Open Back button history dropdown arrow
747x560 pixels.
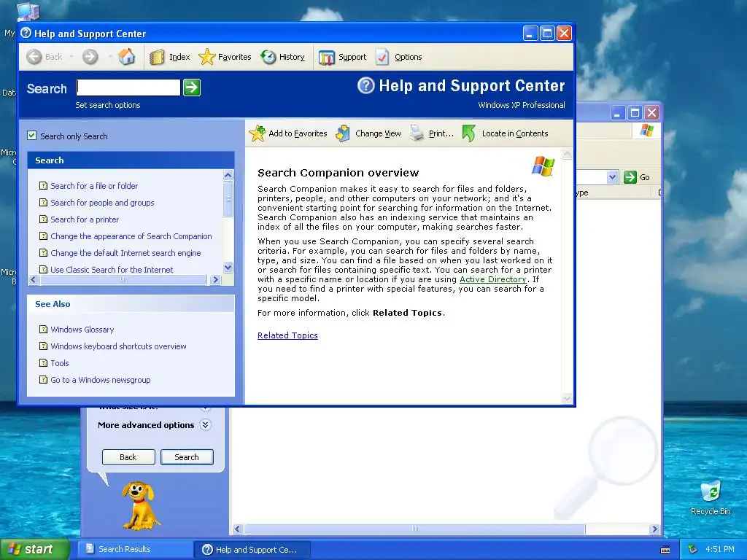pos(71,57)
